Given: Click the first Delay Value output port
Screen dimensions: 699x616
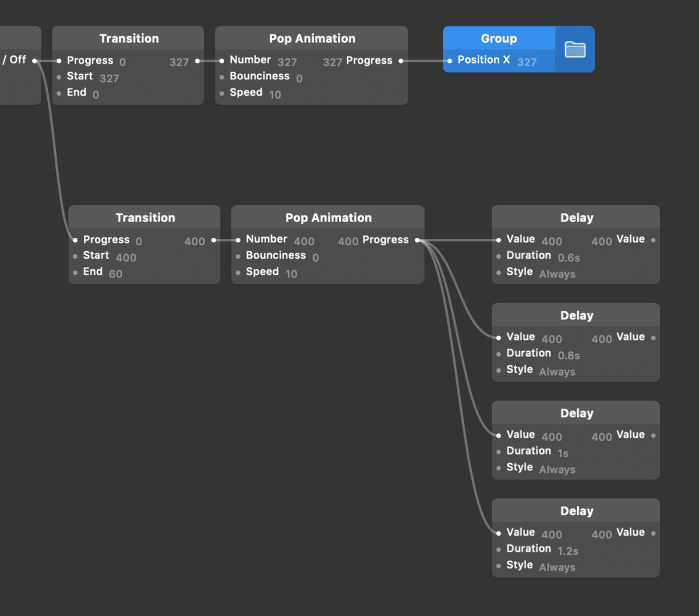Looking at the screenshot, I should point(653,240).
